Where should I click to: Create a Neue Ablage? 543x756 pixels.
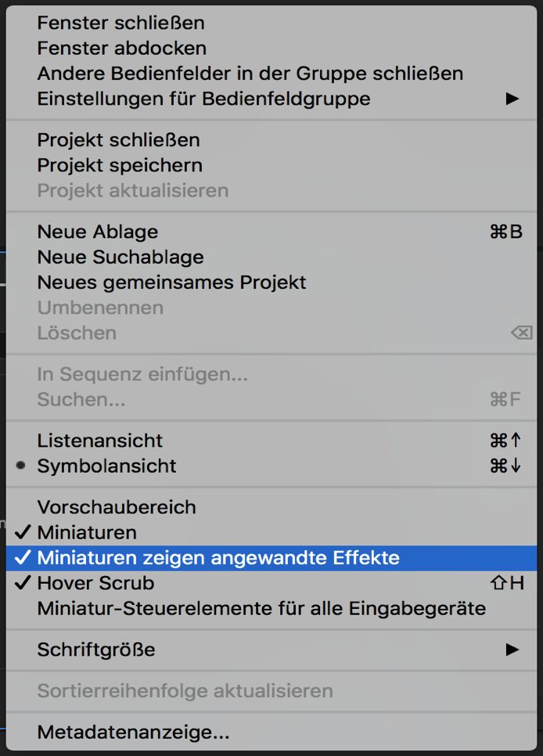tap(97, 232)
